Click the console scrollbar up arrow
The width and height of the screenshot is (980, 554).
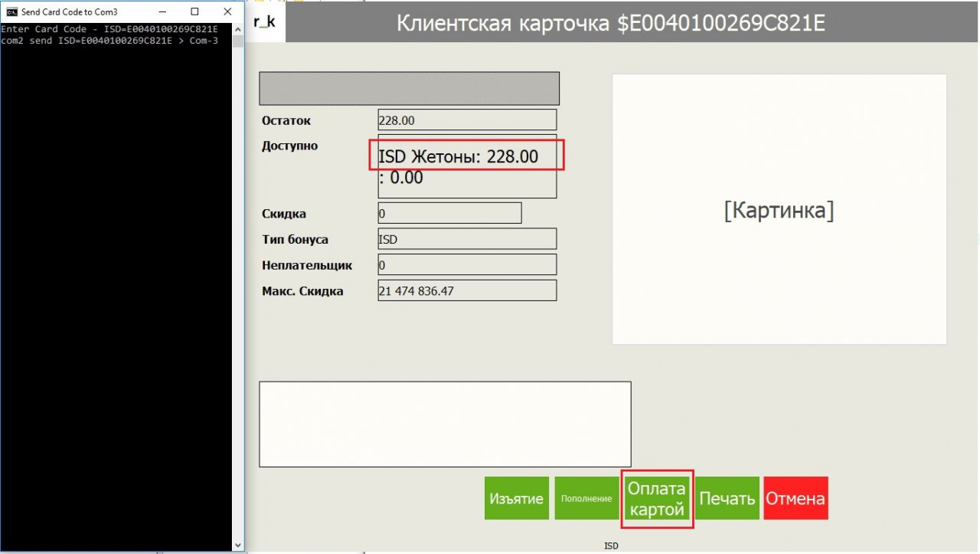[x=238, y=29]
